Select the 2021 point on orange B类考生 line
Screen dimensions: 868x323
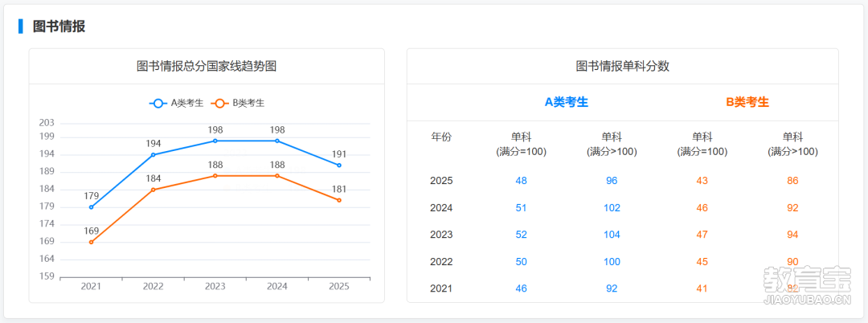click(92, 243)
